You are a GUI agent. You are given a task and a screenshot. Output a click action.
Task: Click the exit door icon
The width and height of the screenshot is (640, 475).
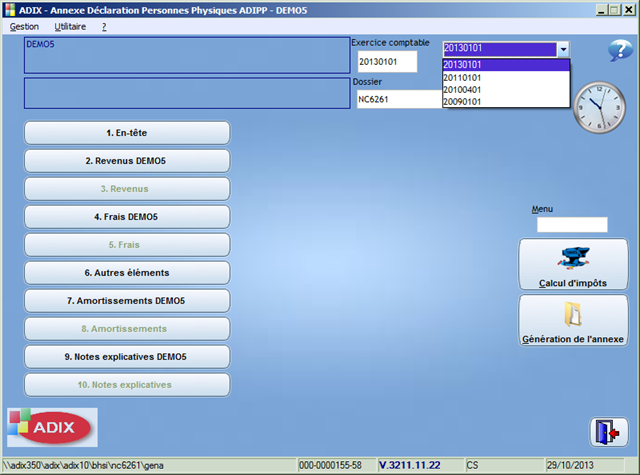[609, 431]
